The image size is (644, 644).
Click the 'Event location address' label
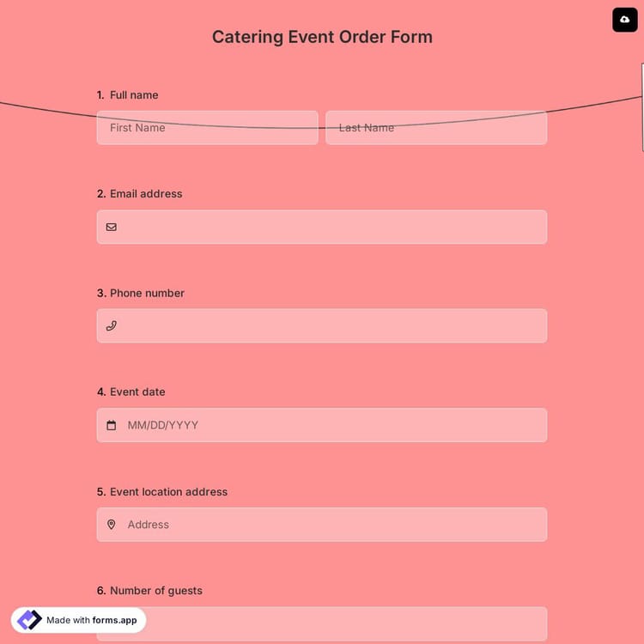pyautogui.click(x=168, y=492)
